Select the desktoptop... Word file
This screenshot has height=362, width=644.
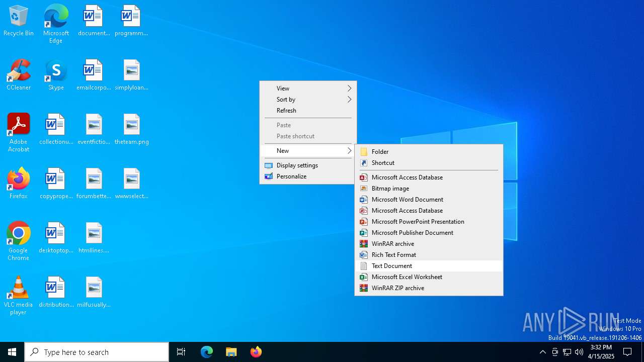(x=56, y=238)
